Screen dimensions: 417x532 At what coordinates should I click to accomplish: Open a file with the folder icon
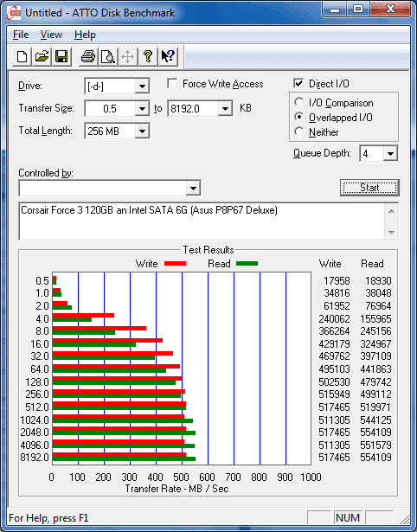click(42, 56)
